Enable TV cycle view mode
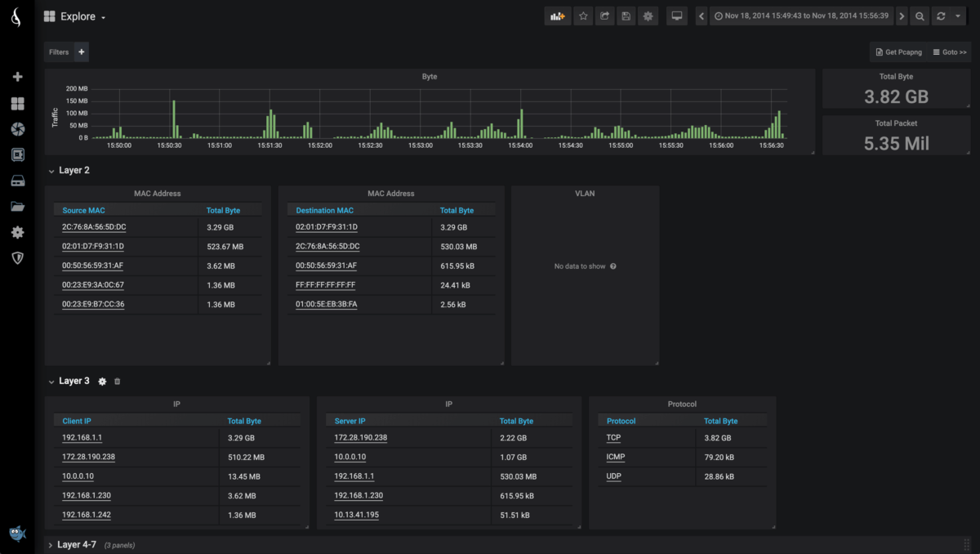Screen dimensions: 980x554 click(x=676, y=16)
